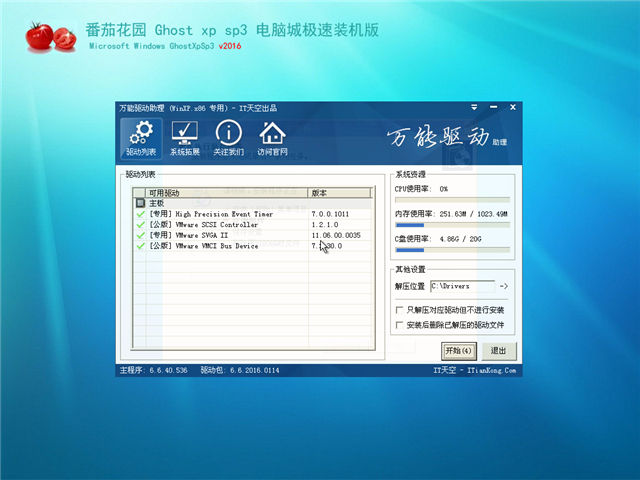640x480 pixels.
Task: Open the title bar dropdown menu arrow
Action: coord(474,107)
